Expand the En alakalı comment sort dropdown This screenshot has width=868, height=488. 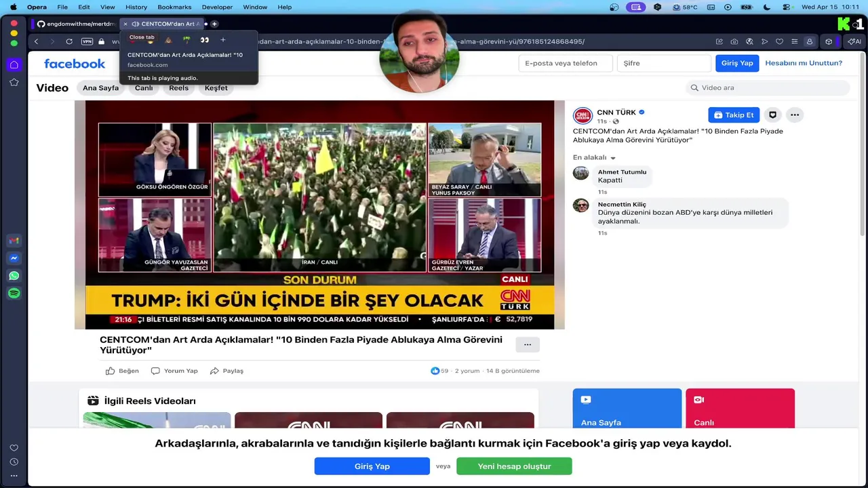point(594,157)
